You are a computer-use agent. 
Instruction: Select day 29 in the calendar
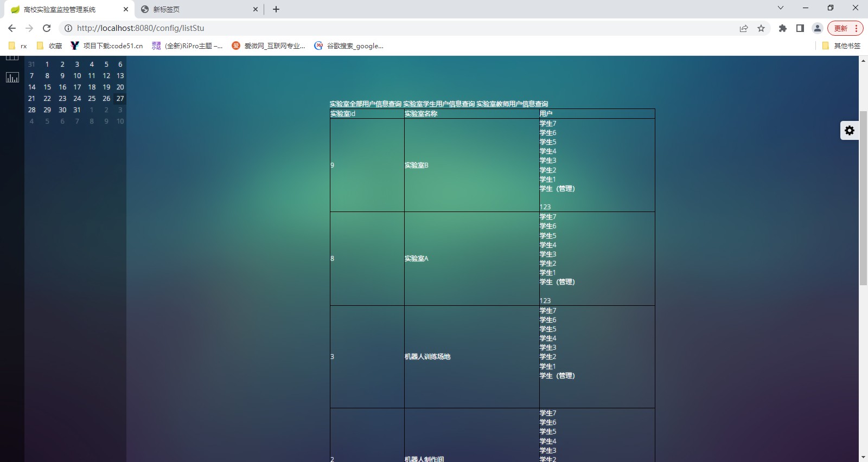(47, 110)
